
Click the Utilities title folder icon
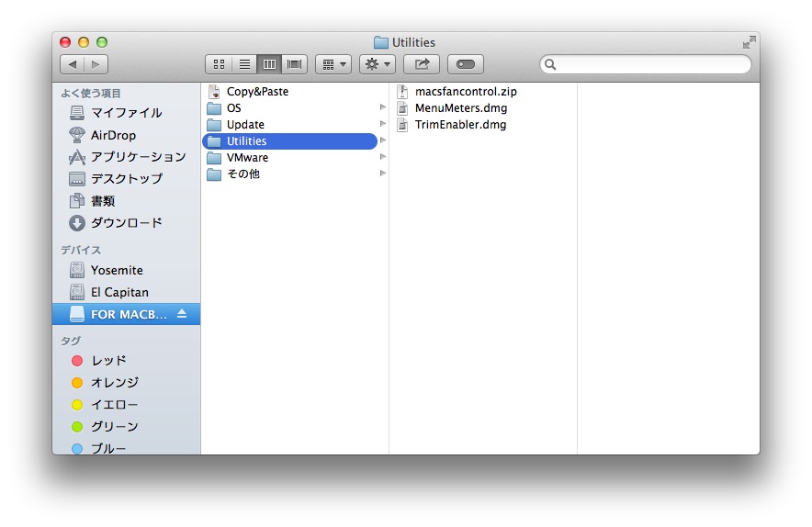[x=380, y=42]
